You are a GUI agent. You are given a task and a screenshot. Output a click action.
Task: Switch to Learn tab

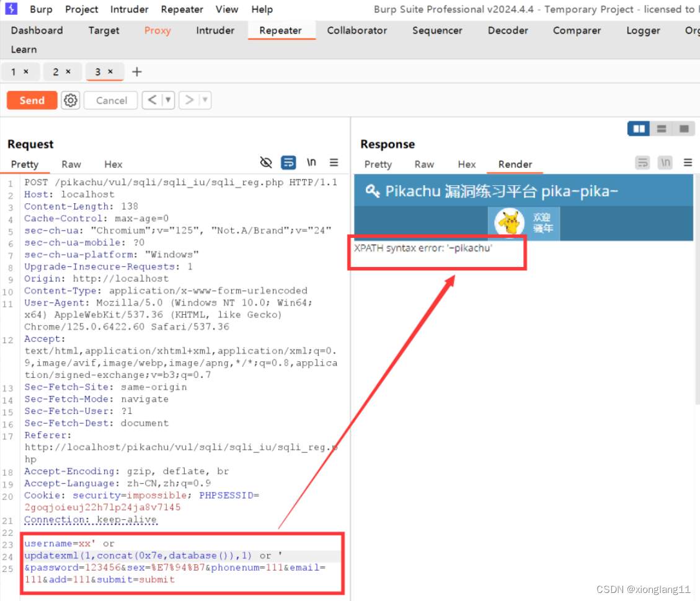pyautogui.click(x=24, y=50)
